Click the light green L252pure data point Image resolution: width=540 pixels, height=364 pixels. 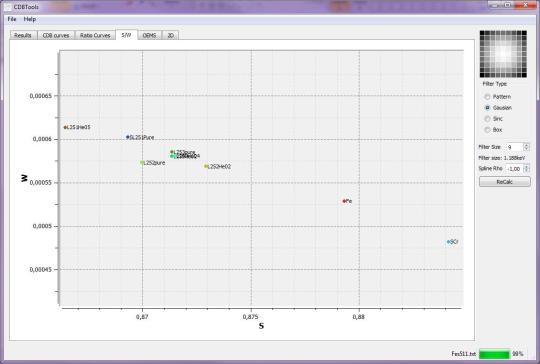[142, 163]
